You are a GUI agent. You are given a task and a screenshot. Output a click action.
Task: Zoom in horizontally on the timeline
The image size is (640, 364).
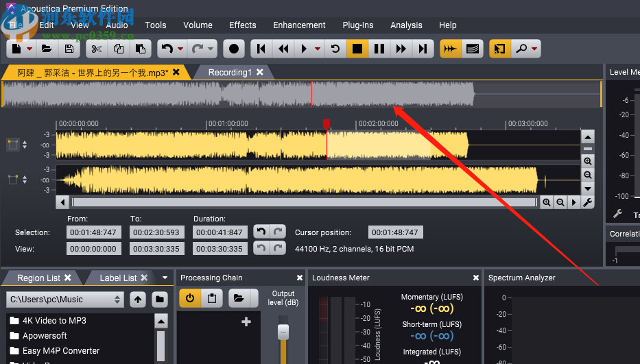click(x=547, y=202)
